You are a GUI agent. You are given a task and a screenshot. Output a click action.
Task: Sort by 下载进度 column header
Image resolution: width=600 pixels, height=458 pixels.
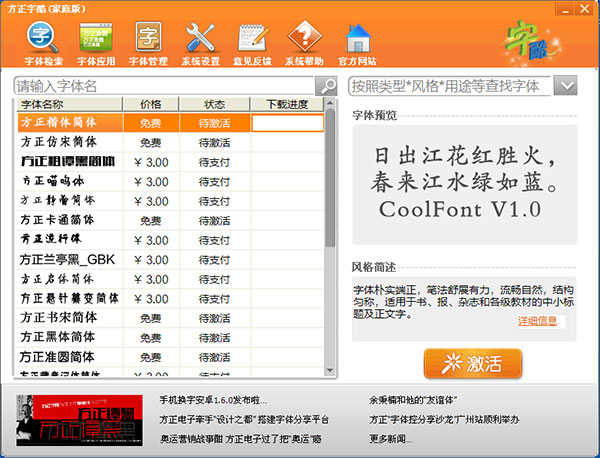(x=287, y=104)
